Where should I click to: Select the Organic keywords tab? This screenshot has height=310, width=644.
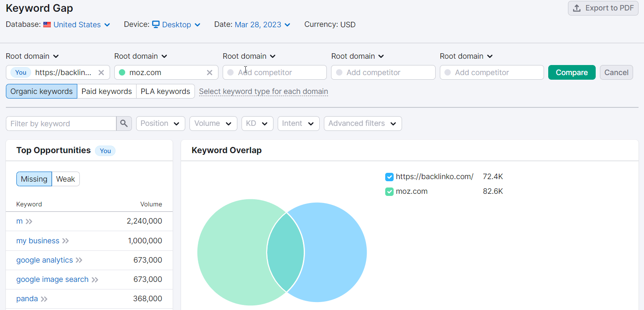(x=42, y=91)
